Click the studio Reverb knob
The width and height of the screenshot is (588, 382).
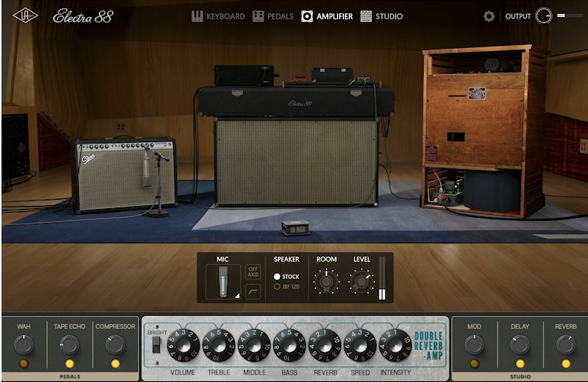[565, 344]
